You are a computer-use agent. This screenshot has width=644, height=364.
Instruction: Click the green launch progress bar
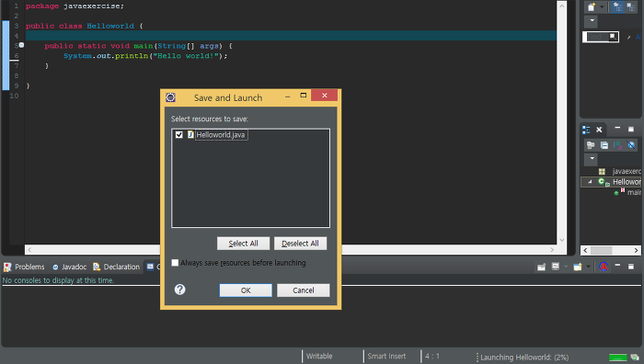(617, 357)
